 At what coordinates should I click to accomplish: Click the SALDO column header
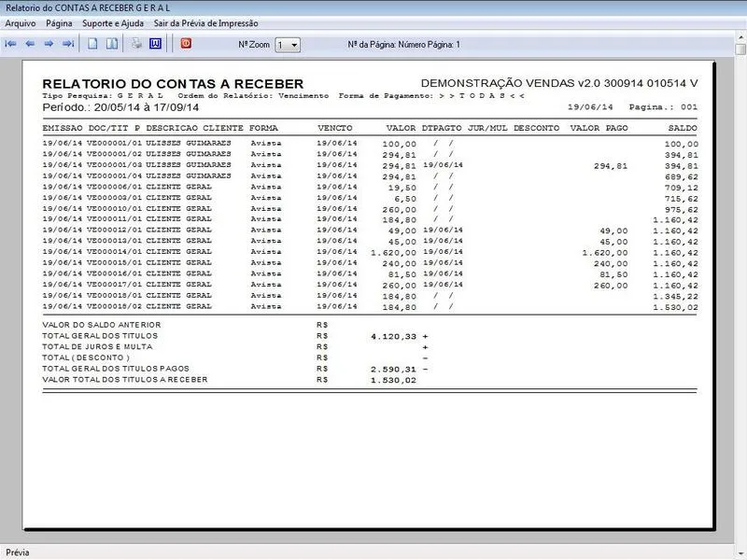[683, 127]
